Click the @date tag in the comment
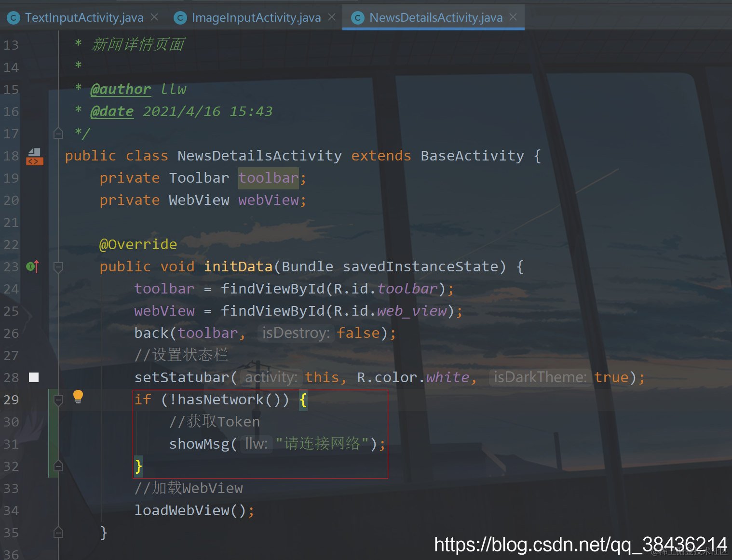Viewport: 732px width, 560px height. coord(112,111)
